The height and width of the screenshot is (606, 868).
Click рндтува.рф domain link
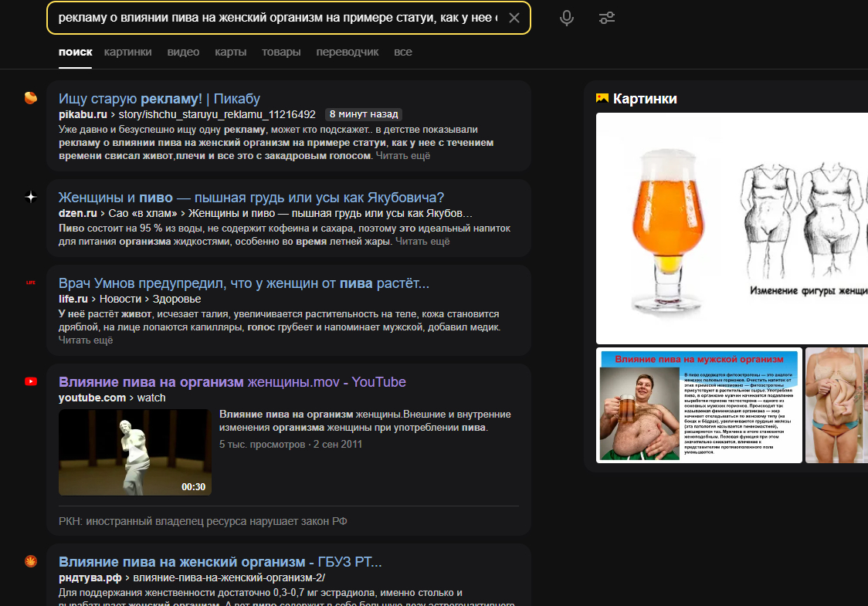click(90, 577)
